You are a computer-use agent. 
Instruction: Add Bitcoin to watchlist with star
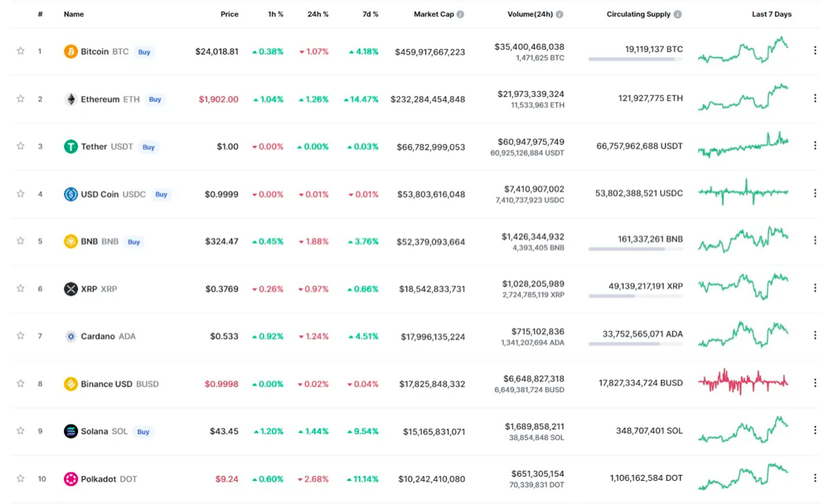pyautogui.click(x=20, y=51)
